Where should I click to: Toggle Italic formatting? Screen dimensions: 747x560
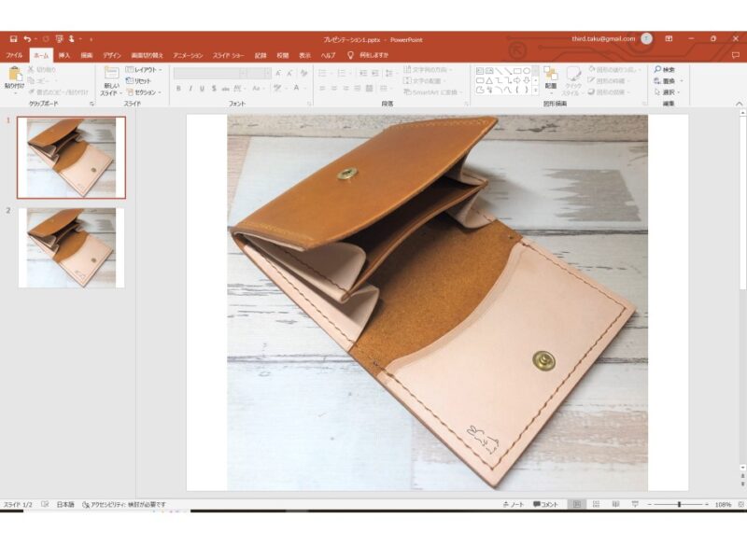tap(190, 89)
